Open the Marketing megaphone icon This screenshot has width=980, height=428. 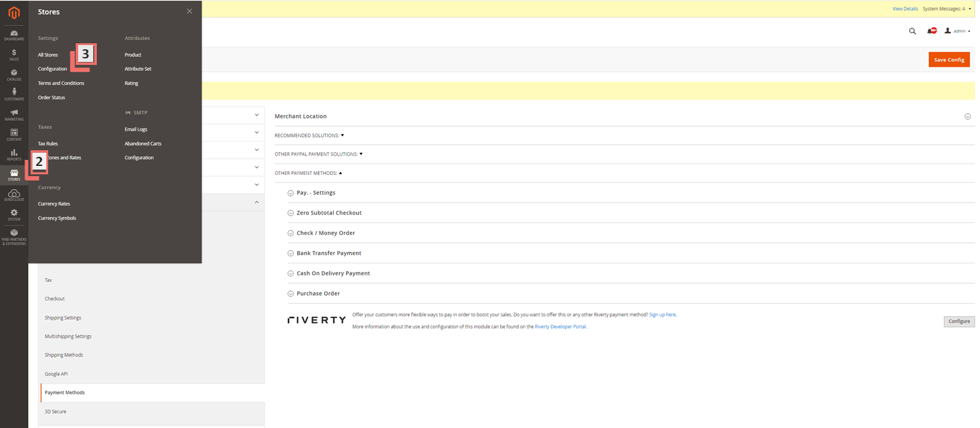[x=14, y=115]
